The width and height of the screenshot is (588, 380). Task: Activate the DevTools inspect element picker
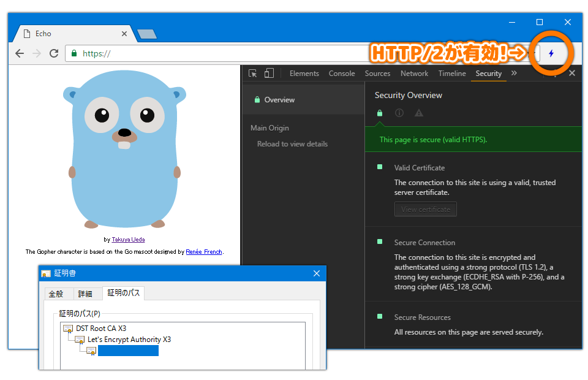(x=253, y=73)
